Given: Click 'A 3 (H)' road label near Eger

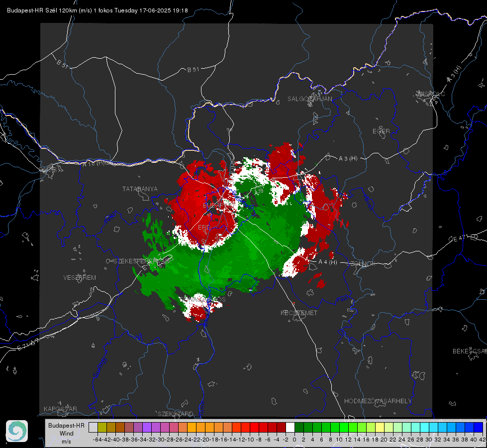Looking at the screenshot, I should click(348, 159).
